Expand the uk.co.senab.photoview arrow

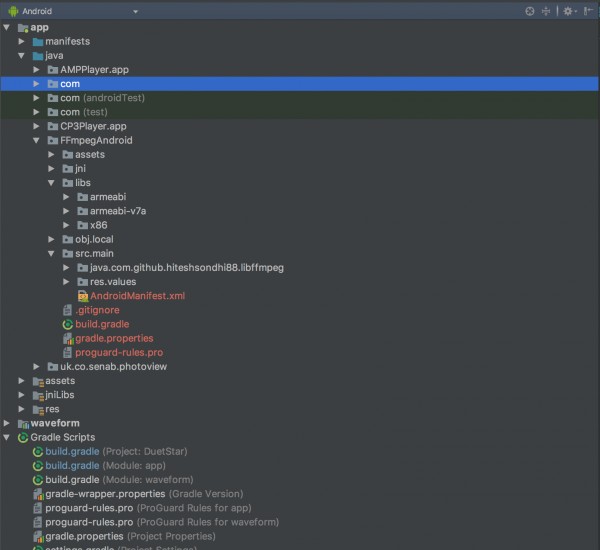(36, 367)
